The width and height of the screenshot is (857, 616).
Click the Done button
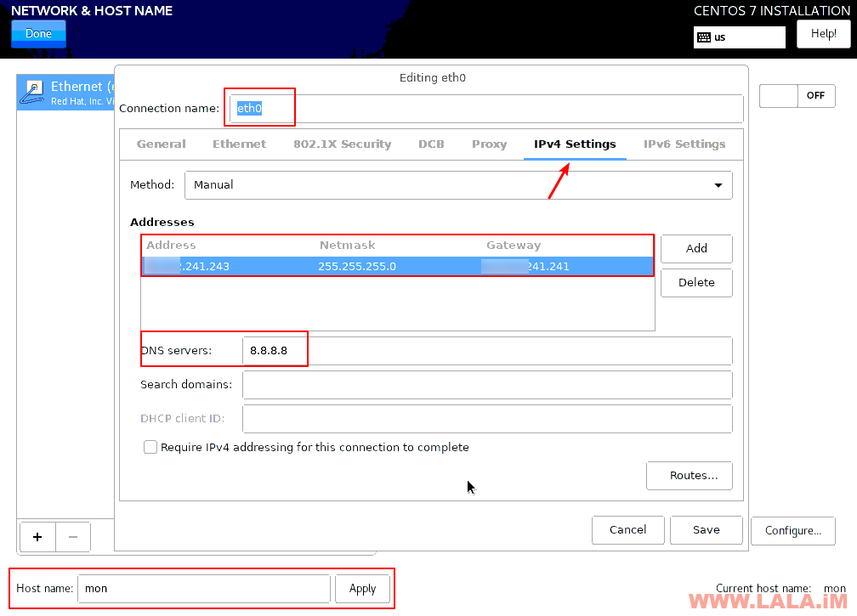(x=39, y=33)
